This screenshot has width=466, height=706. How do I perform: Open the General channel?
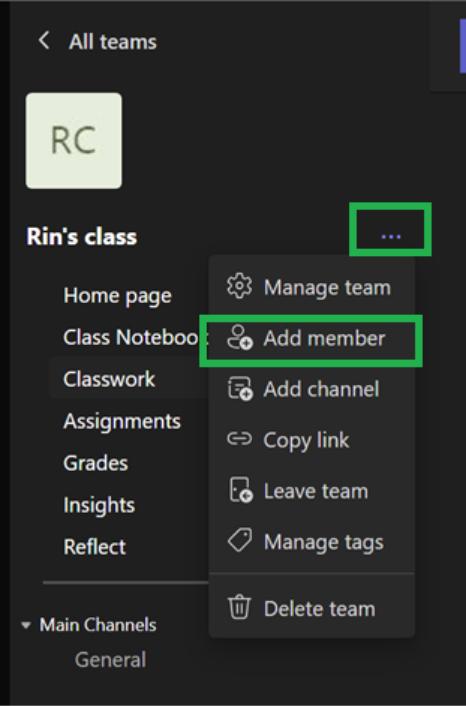(110, 660)
